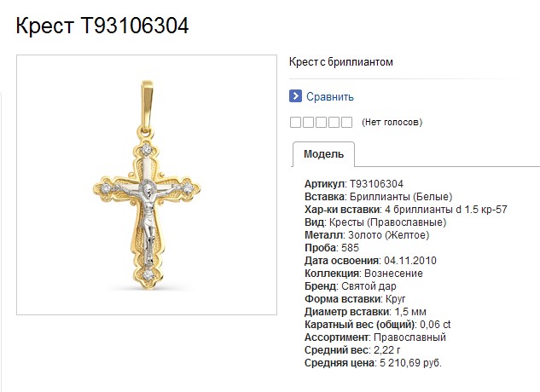The height and width of the screenshot is (392, 540).
Task: Give a four-box rating
Action: [334, 122]
